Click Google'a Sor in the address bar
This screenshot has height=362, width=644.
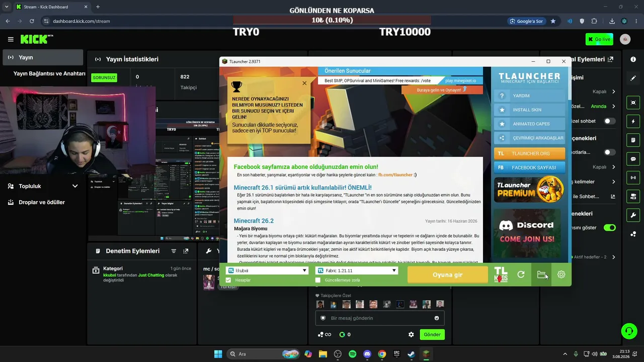tap(527, 21)
